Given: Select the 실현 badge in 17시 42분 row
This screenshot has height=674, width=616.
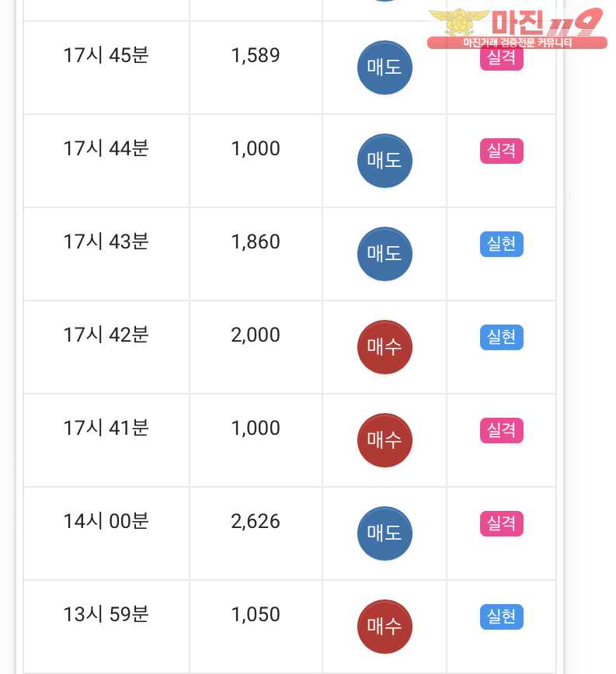Looking at the screenshot, I should point(502,338).
